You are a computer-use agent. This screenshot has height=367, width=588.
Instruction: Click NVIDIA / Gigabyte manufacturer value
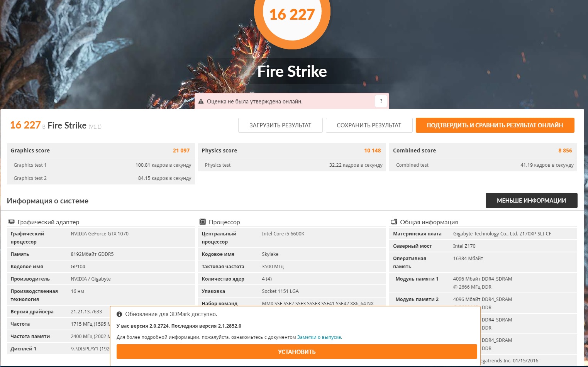pos(91,279)
